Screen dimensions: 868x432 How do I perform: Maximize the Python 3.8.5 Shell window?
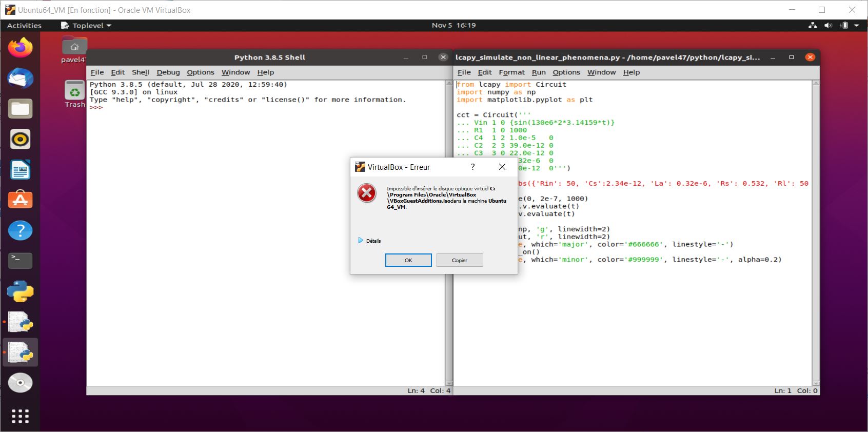tap(424, 57)
